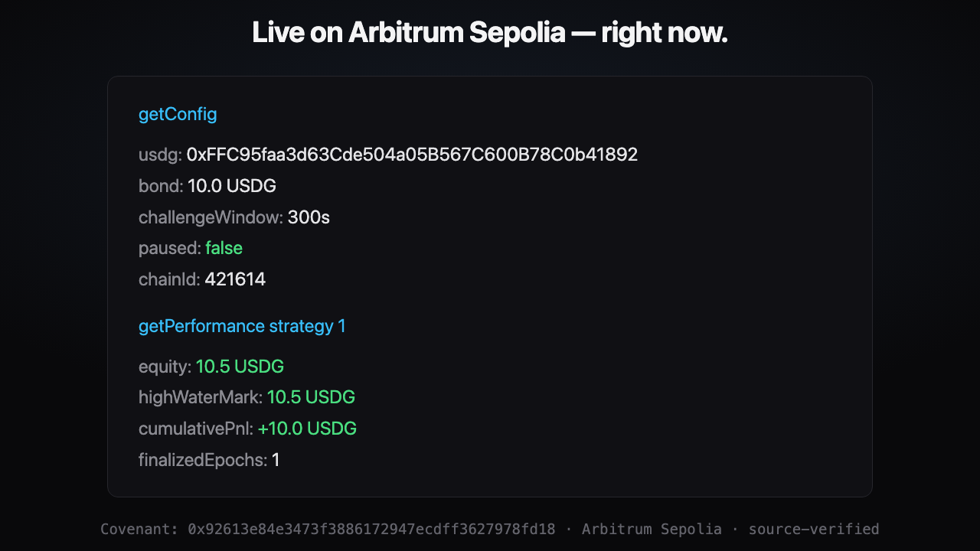
Task: Open the getPerformance strategy 1 title
Action: click(x=242, y=326)
